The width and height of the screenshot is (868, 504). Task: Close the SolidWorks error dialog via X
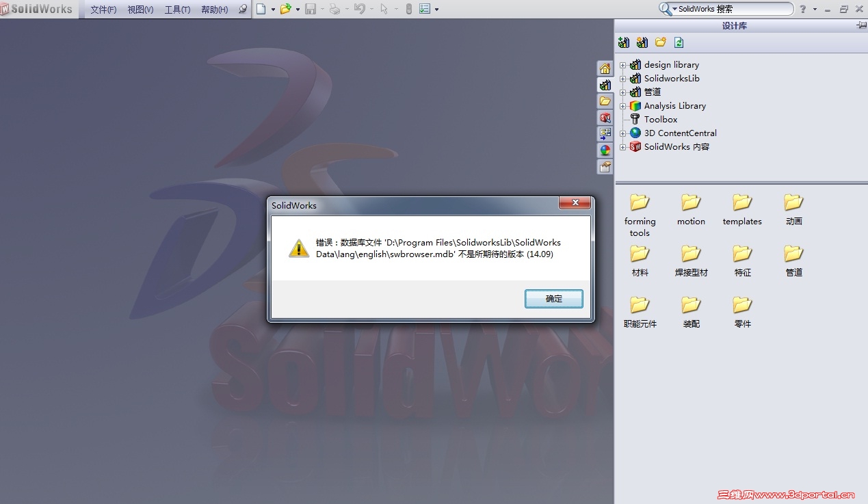575,203
